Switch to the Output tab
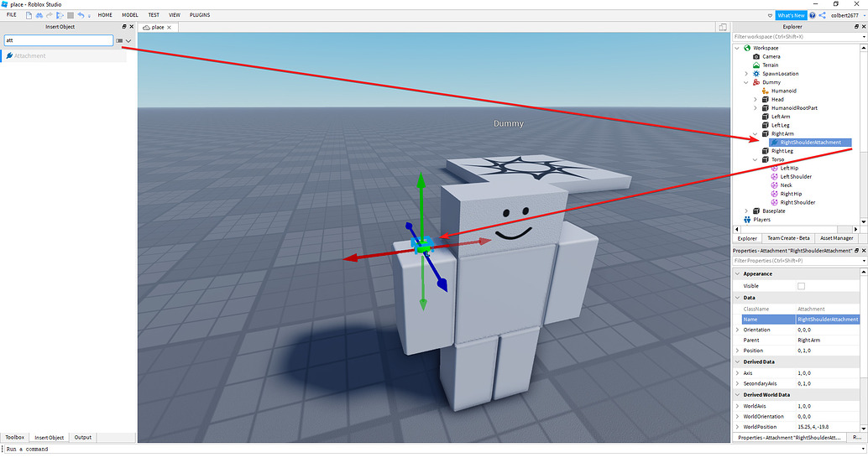This screenshot has width=868, height=468. [83, 438]
